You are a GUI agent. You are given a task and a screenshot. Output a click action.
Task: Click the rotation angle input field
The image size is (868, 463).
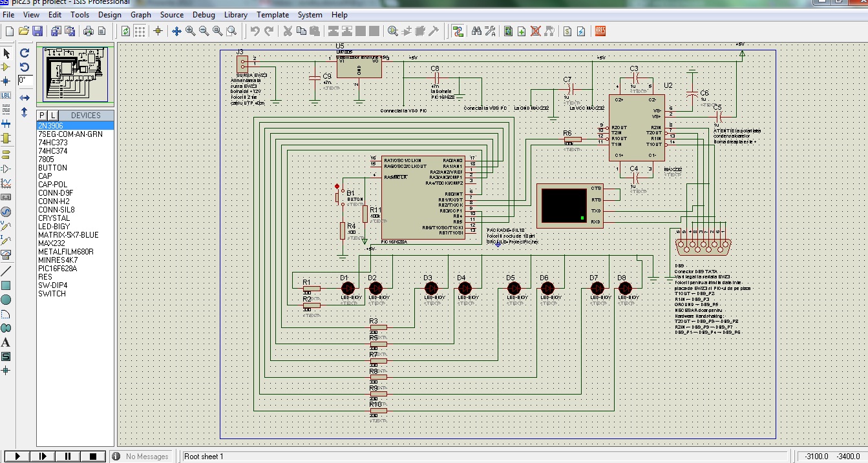pyautogui.click(x=25, y=81)
